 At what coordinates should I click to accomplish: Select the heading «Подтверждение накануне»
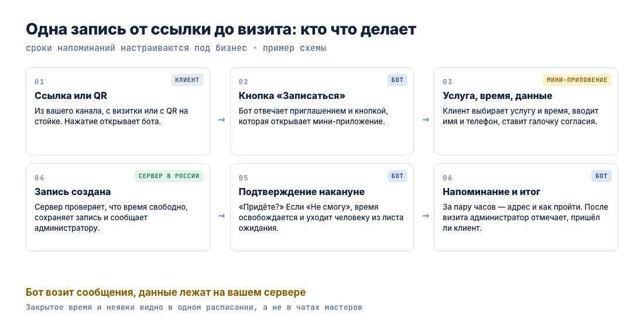pyautogui.click(x=302, y=192)
